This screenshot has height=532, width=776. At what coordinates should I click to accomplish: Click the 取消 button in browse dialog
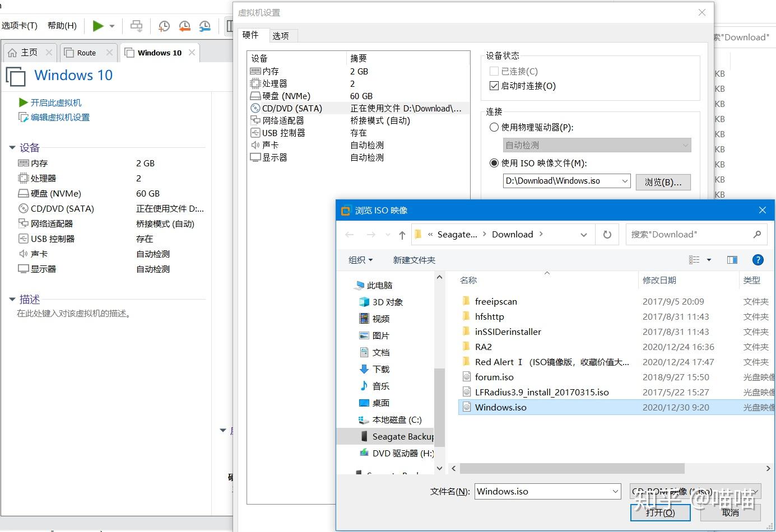(730, 512)
